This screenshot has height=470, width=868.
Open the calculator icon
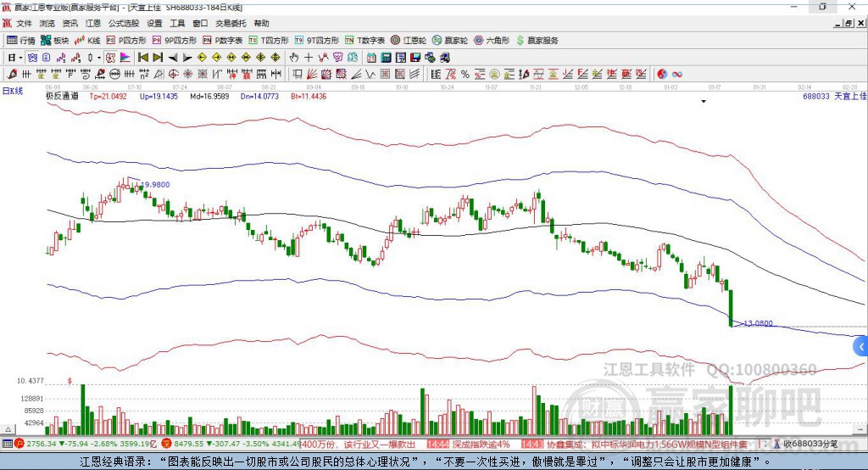(x=386, y=58)
